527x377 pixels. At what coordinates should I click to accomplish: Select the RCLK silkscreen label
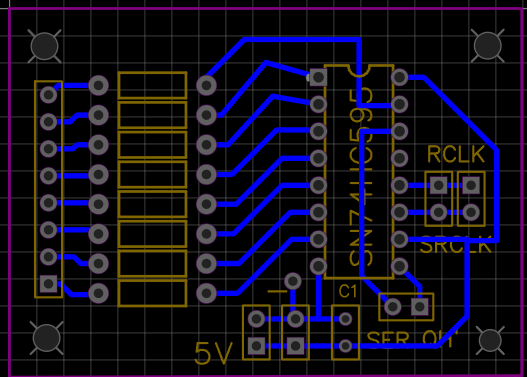456,154
